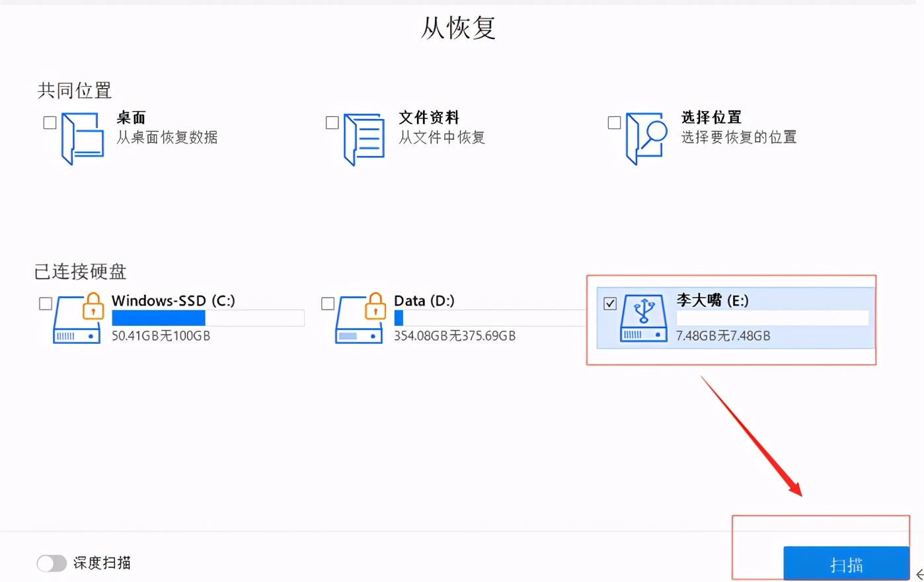The image size is (924, 582).
Task: Click the Data (D:) drive name
Action: coord(424,300)
